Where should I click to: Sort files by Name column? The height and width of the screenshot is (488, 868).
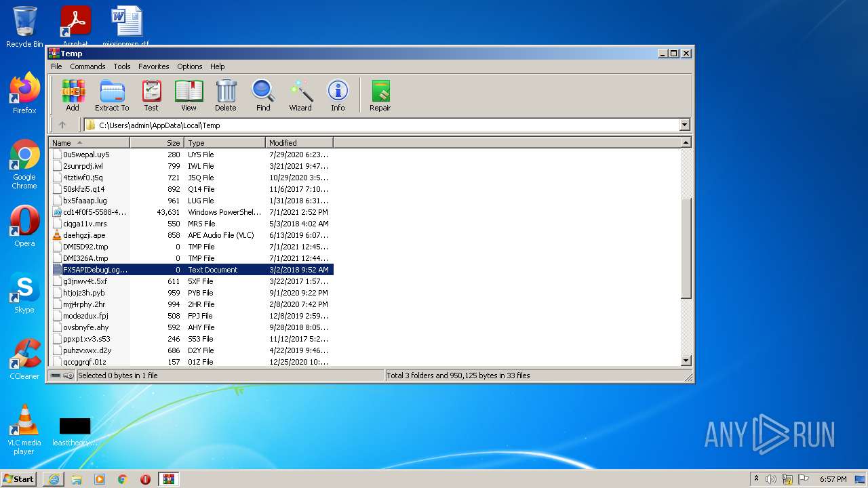90,142
